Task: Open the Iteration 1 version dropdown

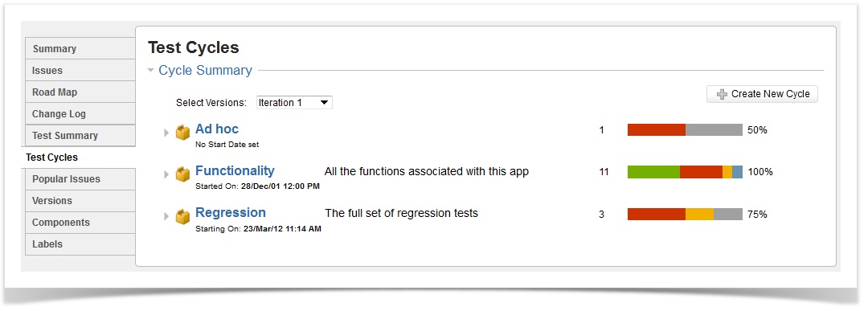Action: click(x=294, y=102)
